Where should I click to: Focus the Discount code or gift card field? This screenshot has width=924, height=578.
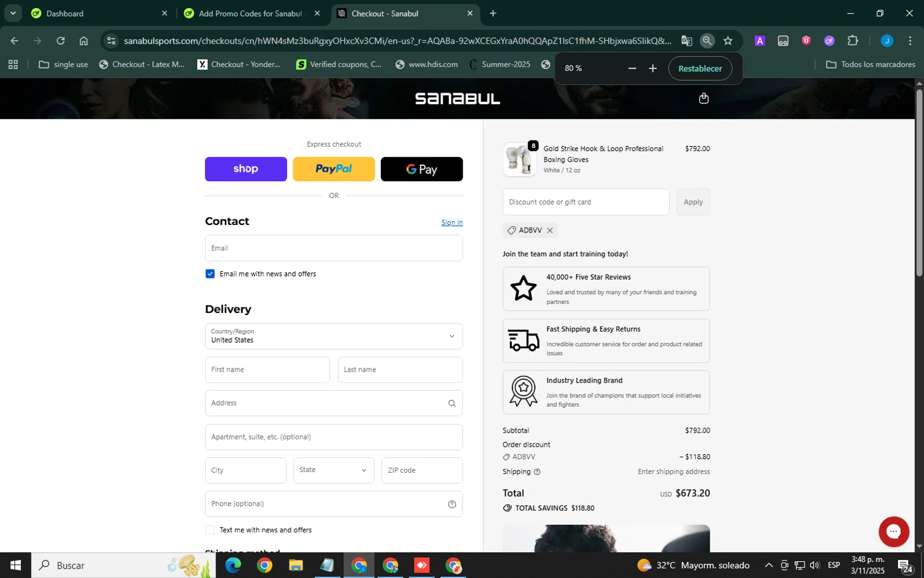tap(586, 202)
